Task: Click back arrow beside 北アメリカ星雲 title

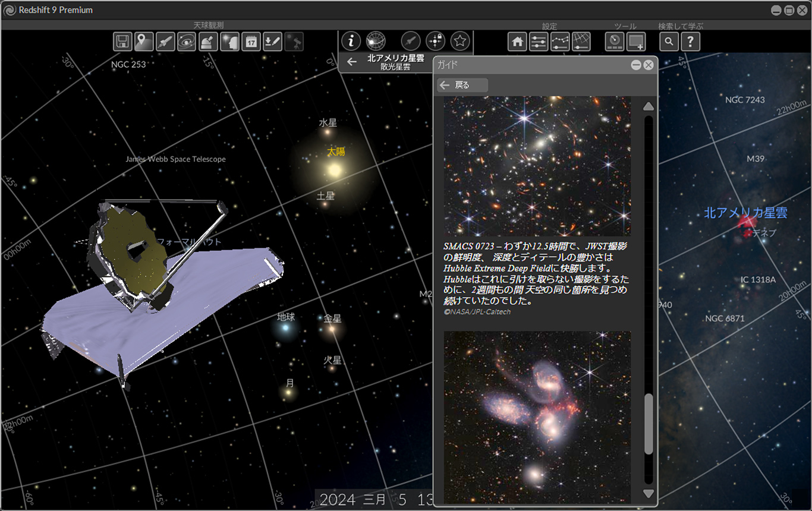Action: (x=352, y=62)
